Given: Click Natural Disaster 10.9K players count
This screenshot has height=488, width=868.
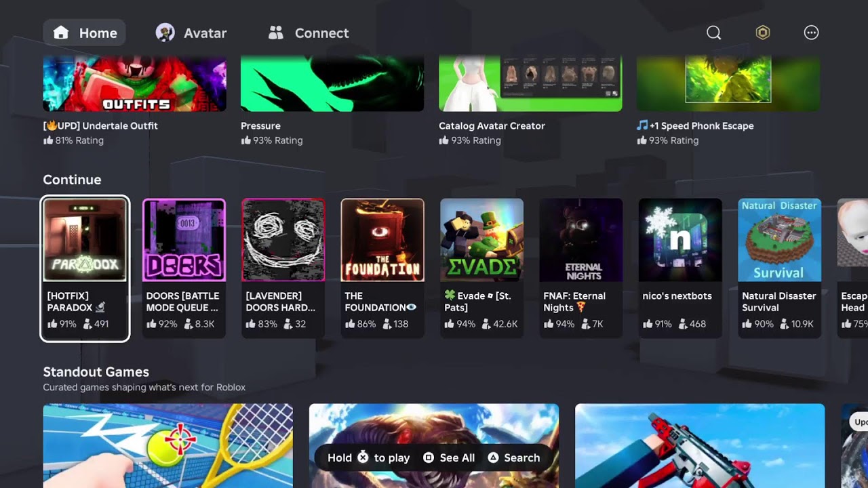Looking at the screenshot, I should coord(795,324).
